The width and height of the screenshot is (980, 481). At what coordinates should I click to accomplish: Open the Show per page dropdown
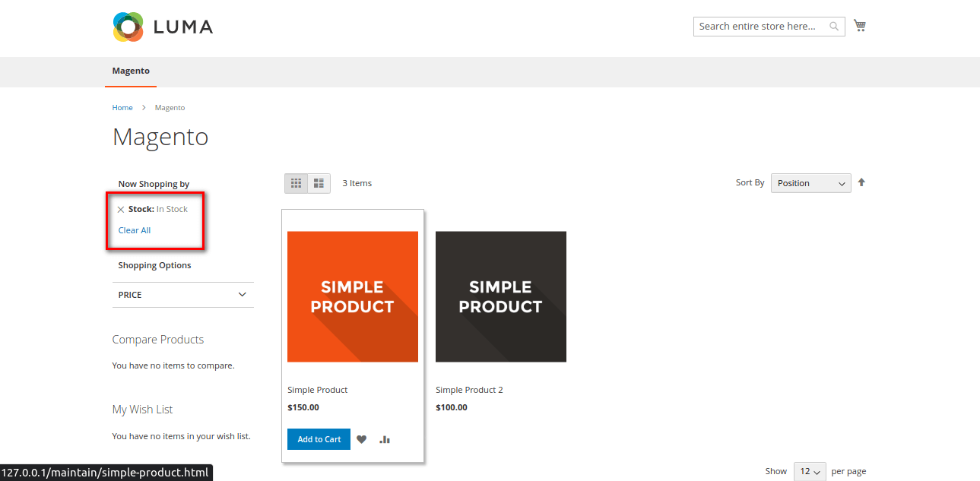point(810,472)
